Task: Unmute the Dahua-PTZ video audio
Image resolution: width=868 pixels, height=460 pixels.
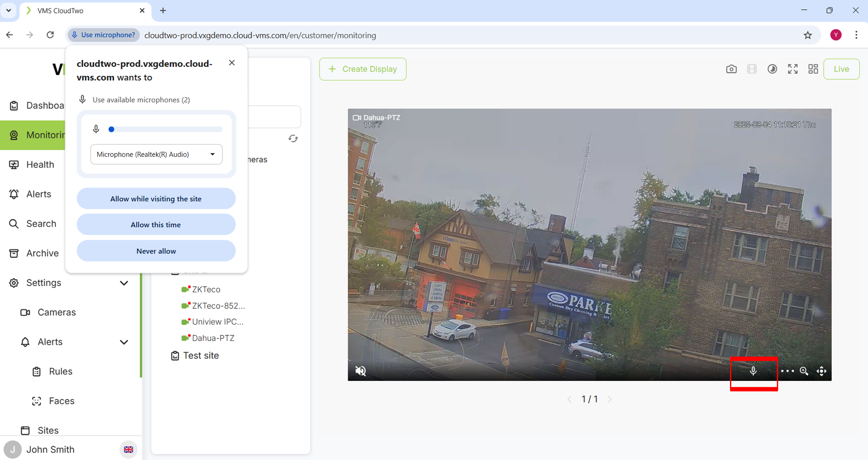Action: pyautogui.click(x=361, y=371)
